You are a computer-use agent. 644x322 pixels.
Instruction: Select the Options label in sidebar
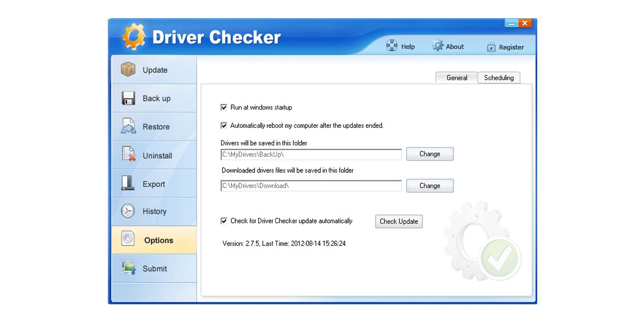[x=159, y=240]
